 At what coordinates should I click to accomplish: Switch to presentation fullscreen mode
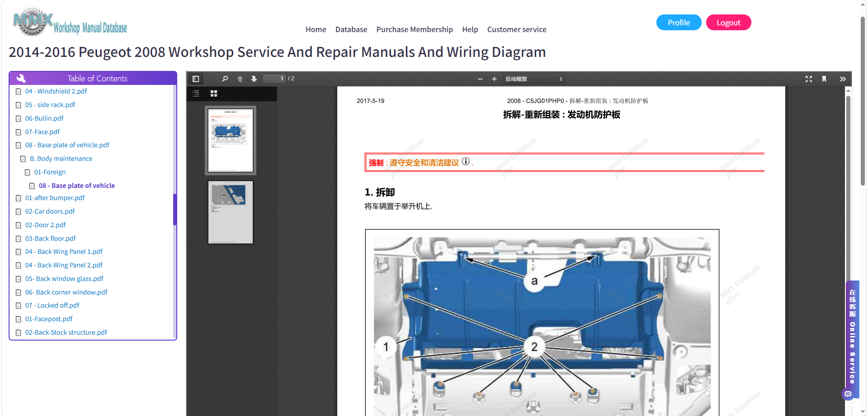[809, 79]
